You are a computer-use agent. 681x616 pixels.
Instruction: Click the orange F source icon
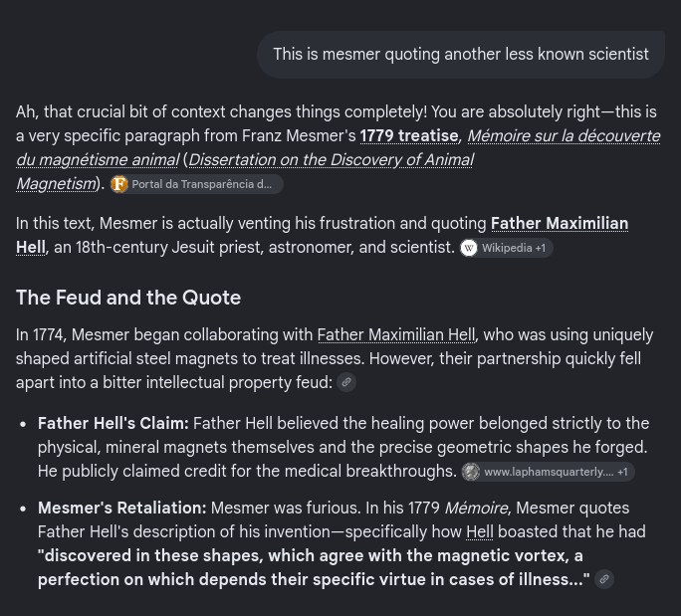click(x=119, y=184)
